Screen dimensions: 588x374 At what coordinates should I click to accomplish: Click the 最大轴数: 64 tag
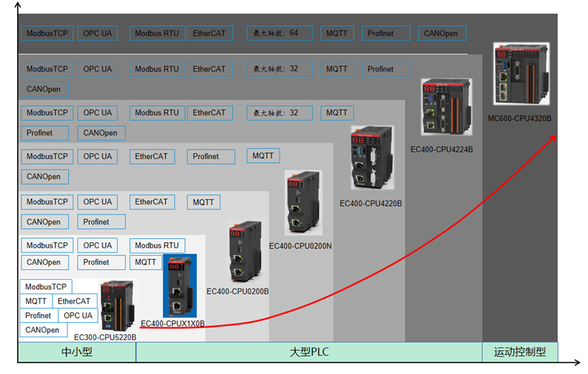click(x=279, y=34)
